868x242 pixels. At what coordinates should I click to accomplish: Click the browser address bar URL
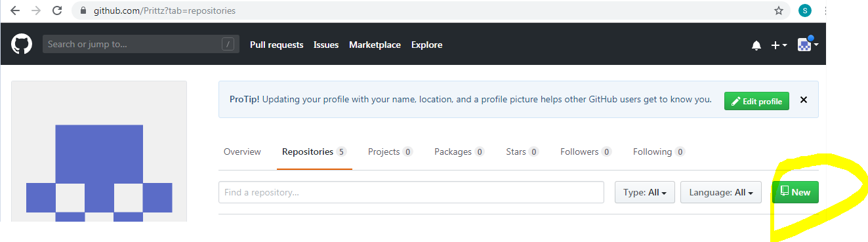(165, 11)
